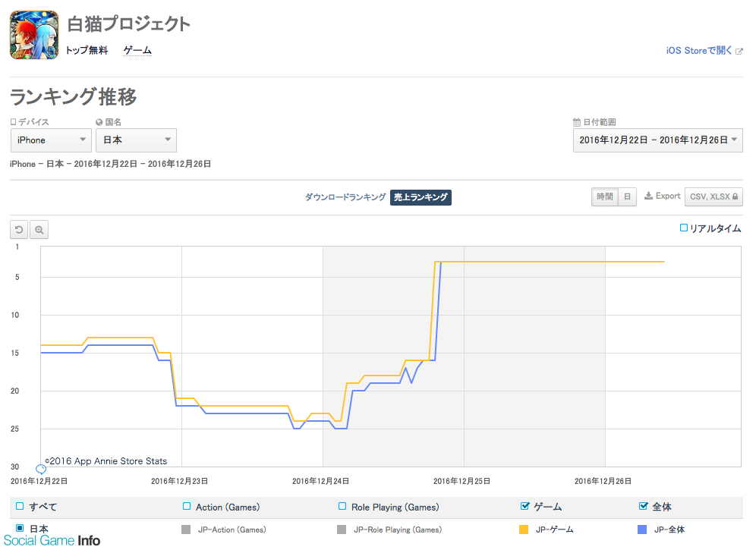Click the calendar icon beside 日付範囲
This screenshot has height=550, width=756.
(x=577, y=122)
